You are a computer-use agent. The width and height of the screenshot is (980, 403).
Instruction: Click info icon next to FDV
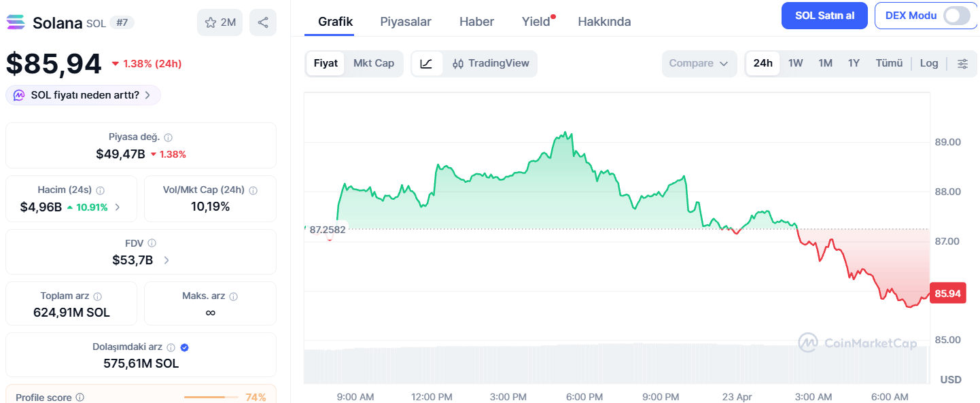pos(152,243)
